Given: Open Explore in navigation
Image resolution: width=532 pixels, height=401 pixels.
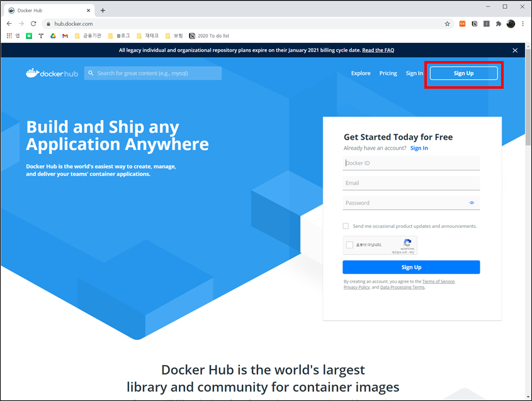Looking at the screenshot, I should click(x=361, y=73).
